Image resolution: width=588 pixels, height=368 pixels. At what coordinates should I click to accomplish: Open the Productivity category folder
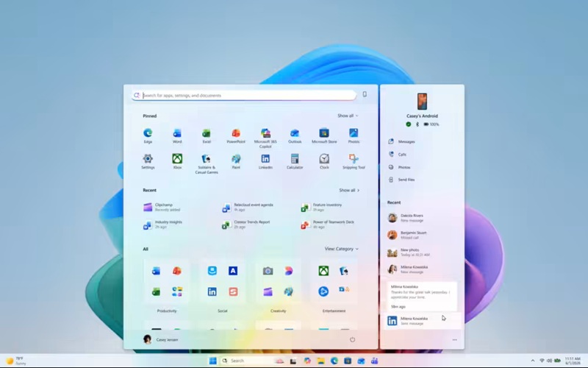click(x=167, y=282)
